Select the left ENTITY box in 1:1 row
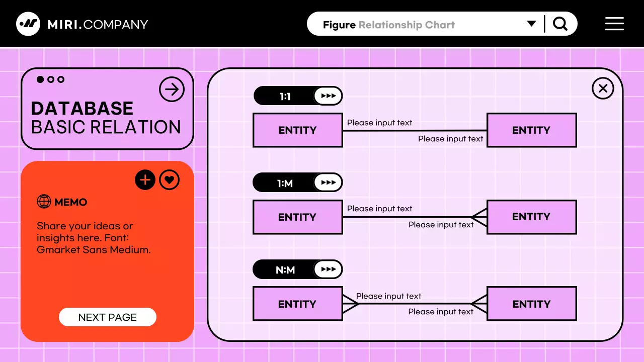The height and width of the screenshot is (362, 644). pyautogui.click(x=297, y=130)
